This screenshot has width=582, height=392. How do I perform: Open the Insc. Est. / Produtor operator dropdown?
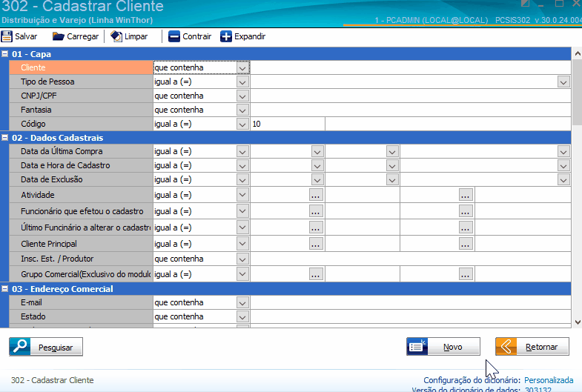[242, 259]
